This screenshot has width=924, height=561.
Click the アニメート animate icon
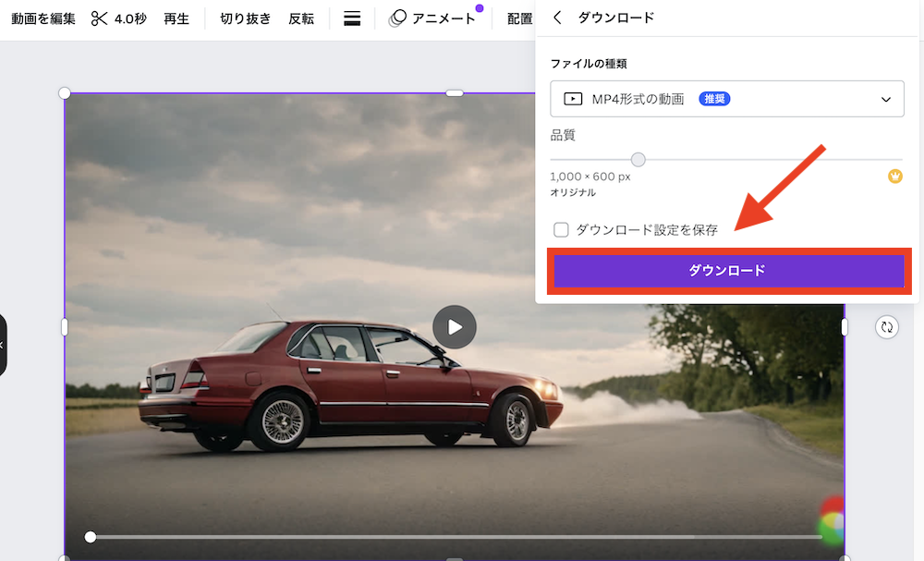pos(397,18)
